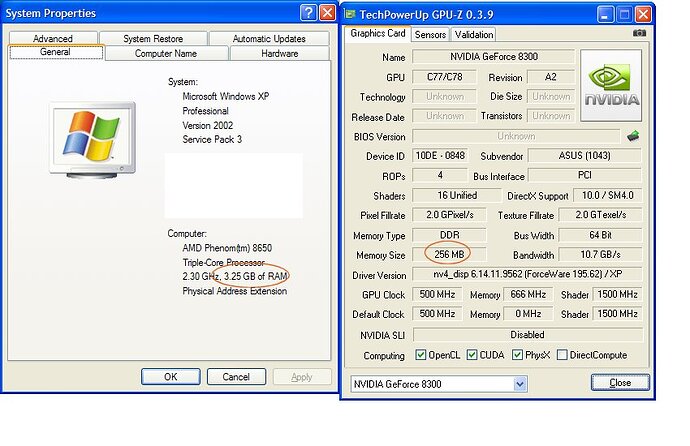
Task: Click OK in System Properties
Action: click(171, 377)
